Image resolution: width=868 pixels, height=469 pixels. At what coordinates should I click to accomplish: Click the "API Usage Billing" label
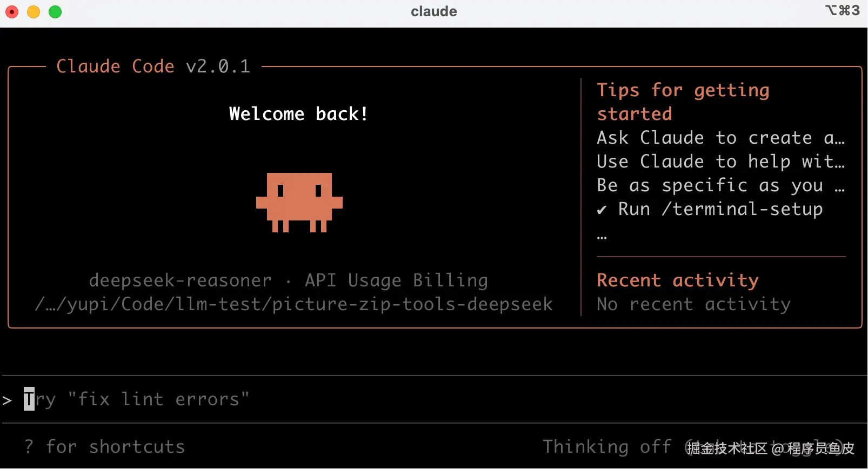[x=396, y=280]
